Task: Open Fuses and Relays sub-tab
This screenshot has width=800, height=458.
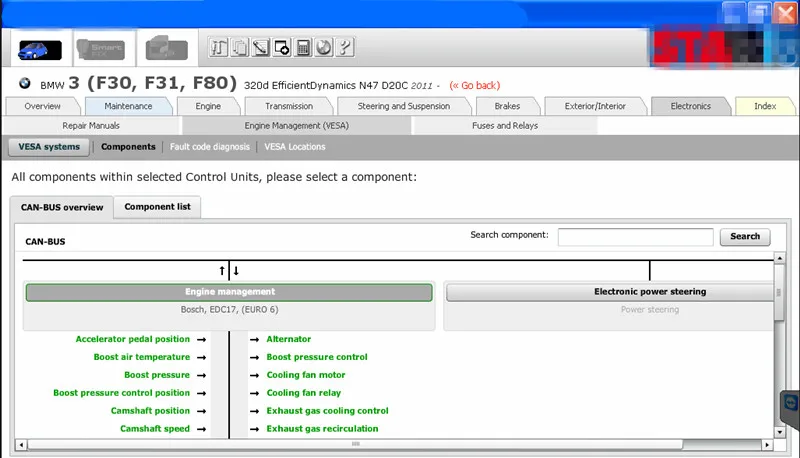Action: pyautogui.click(x=505, y=125)
